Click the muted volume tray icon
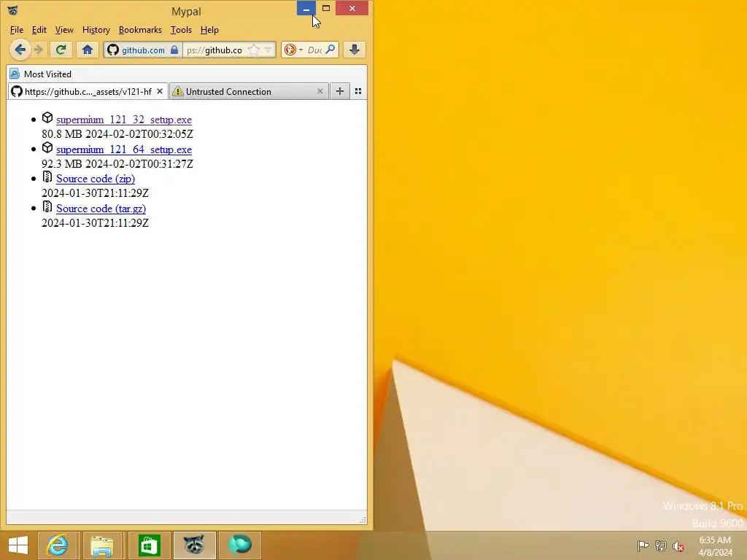The image size is (747, 560). 678,546
